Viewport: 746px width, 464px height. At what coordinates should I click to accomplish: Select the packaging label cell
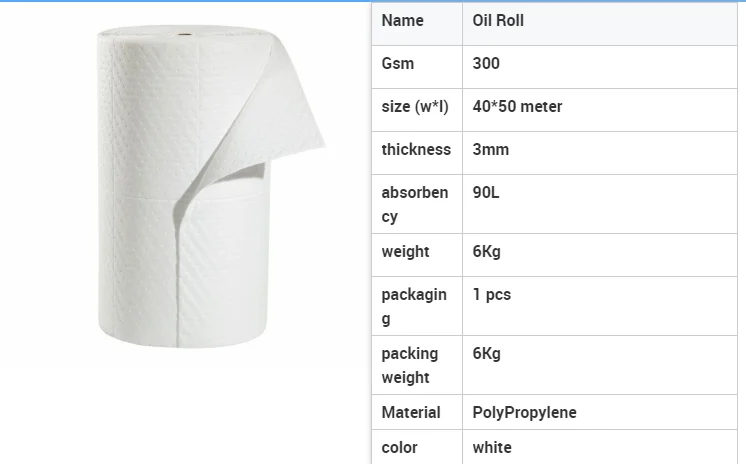pos(417,306)
